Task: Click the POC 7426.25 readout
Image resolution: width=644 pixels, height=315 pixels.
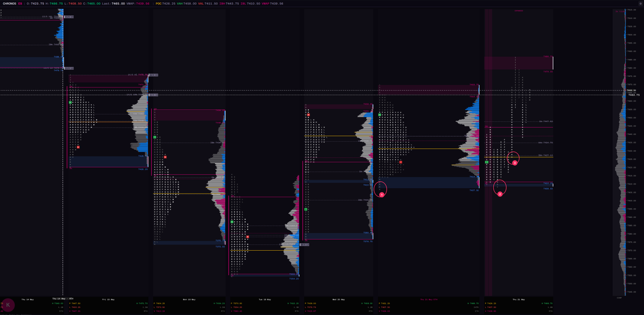Action: [x=165, y=4]
